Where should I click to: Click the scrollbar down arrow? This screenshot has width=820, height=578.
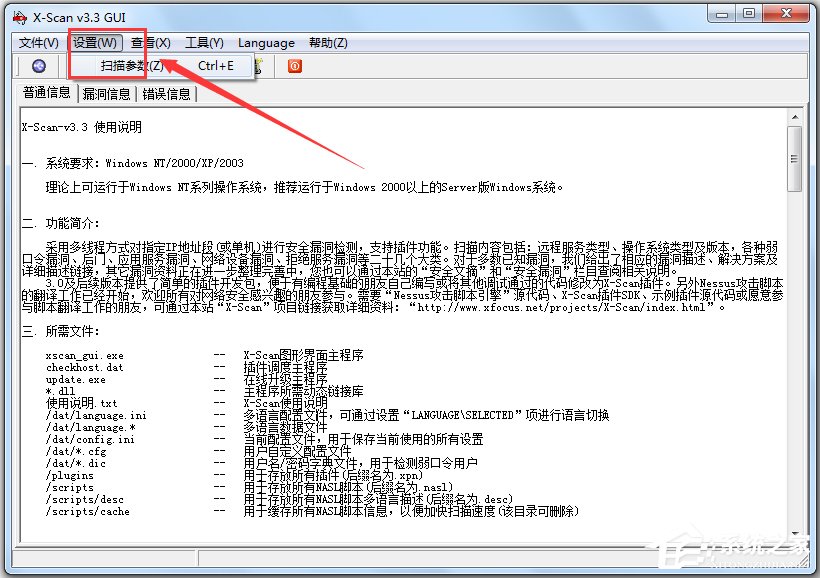coord(795,531)
